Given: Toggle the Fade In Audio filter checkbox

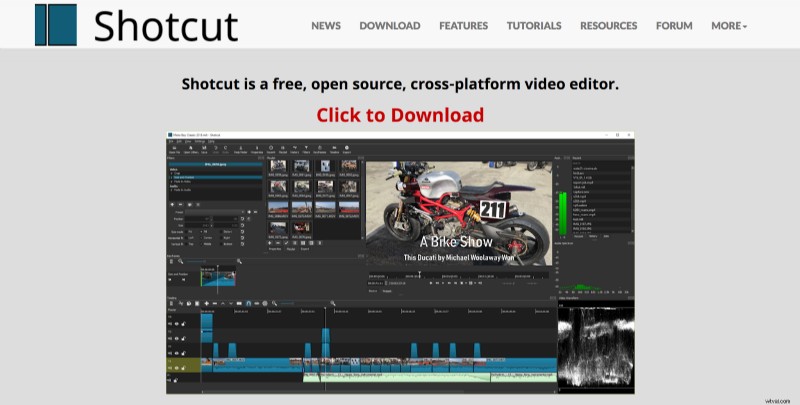Looking at the screenshot, I should pos(171,190).
